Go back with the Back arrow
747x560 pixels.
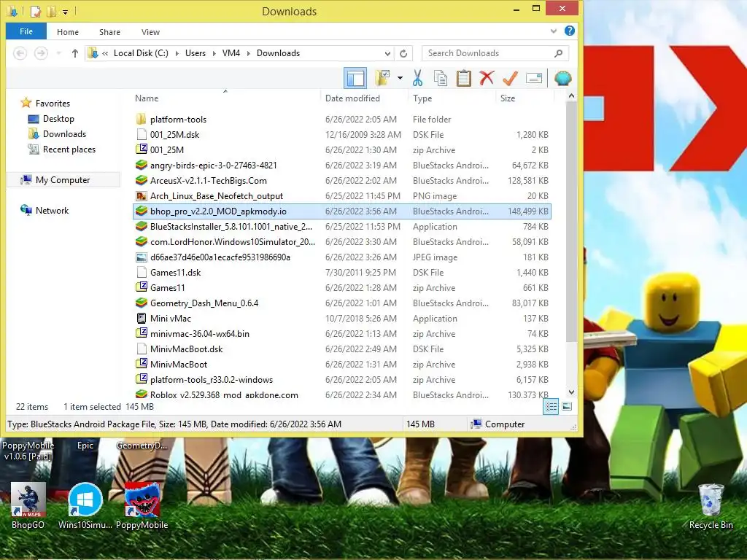pyautogui.click(x=20, y=52)
